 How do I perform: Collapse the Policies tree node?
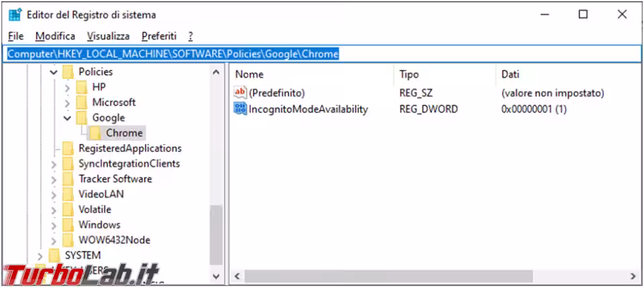point(54,72)
